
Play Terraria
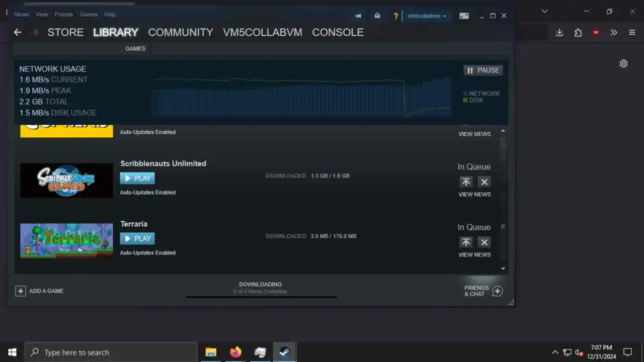click(x=137, y=239)
